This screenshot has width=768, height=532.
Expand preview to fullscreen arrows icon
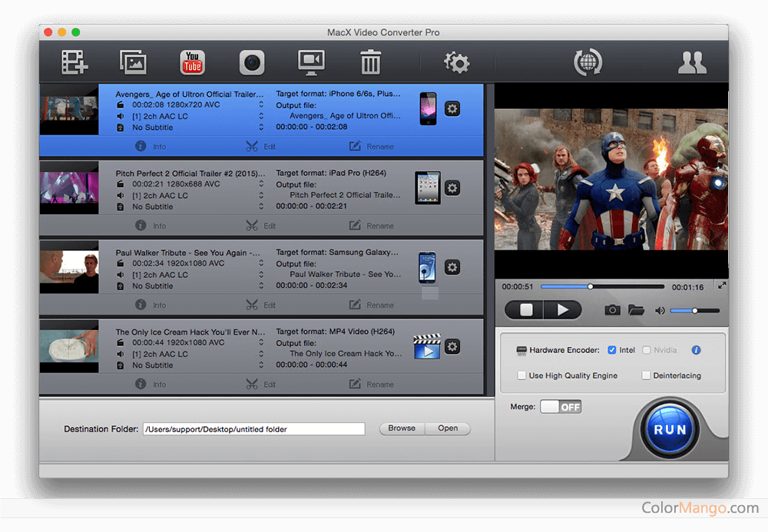[721, 286]
